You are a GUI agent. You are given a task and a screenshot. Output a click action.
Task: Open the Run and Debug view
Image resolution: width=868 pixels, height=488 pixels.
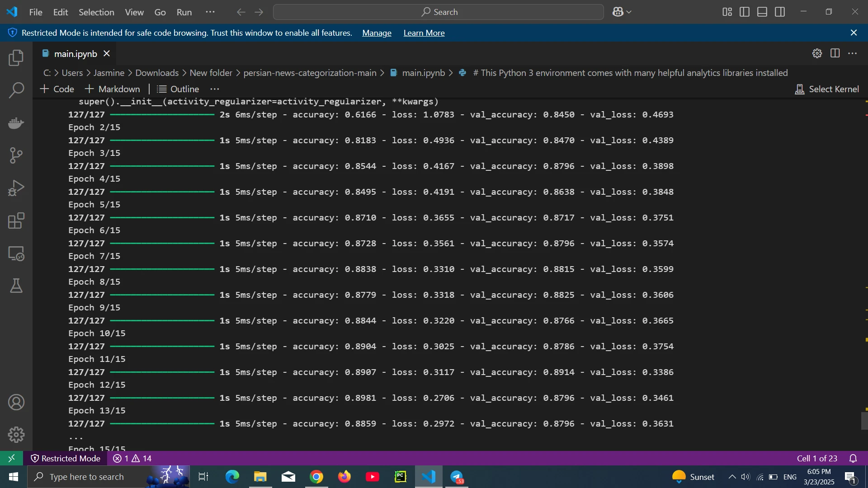coord(16,188)
